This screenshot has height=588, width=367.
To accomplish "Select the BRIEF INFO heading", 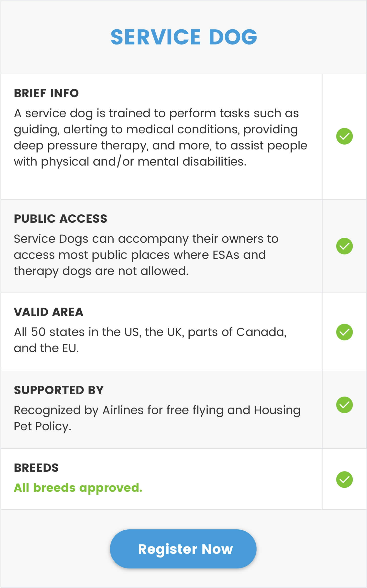I will point(46,93).
